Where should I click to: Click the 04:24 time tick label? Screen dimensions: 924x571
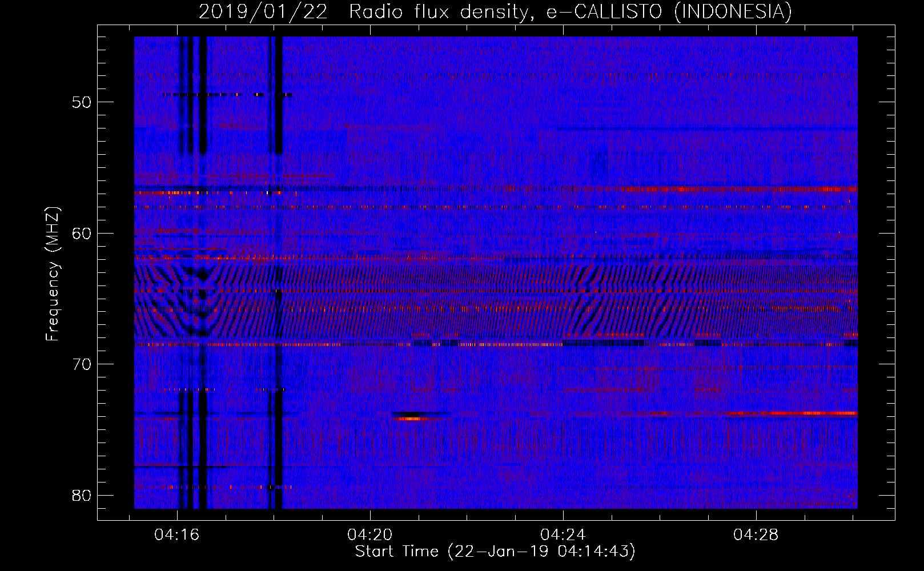(563, 535)
